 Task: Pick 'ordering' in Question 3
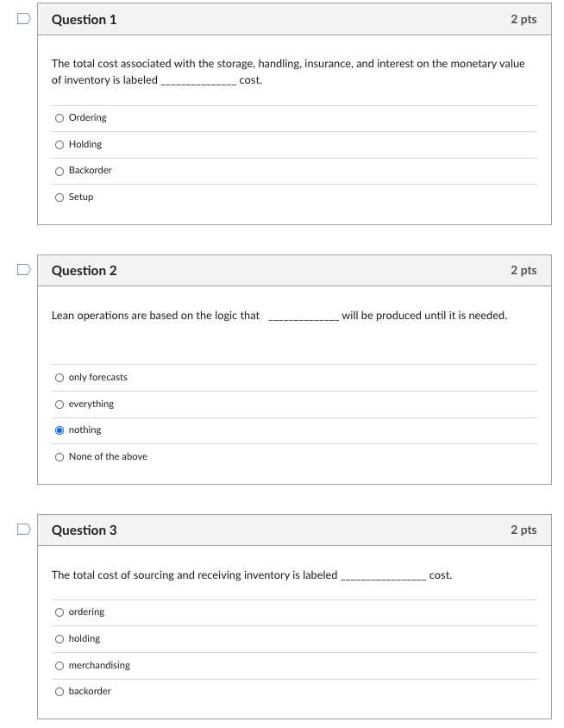[x=60, y=612]
